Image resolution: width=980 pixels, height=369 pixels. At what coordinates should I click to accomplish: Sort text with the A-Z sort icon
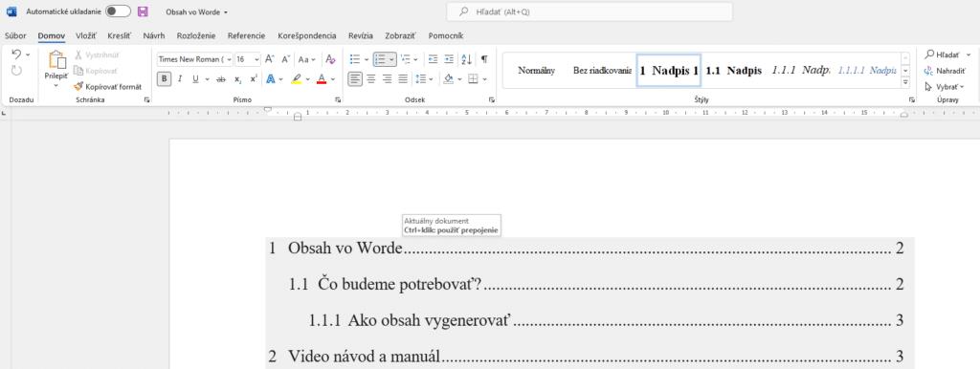[466, 59]
